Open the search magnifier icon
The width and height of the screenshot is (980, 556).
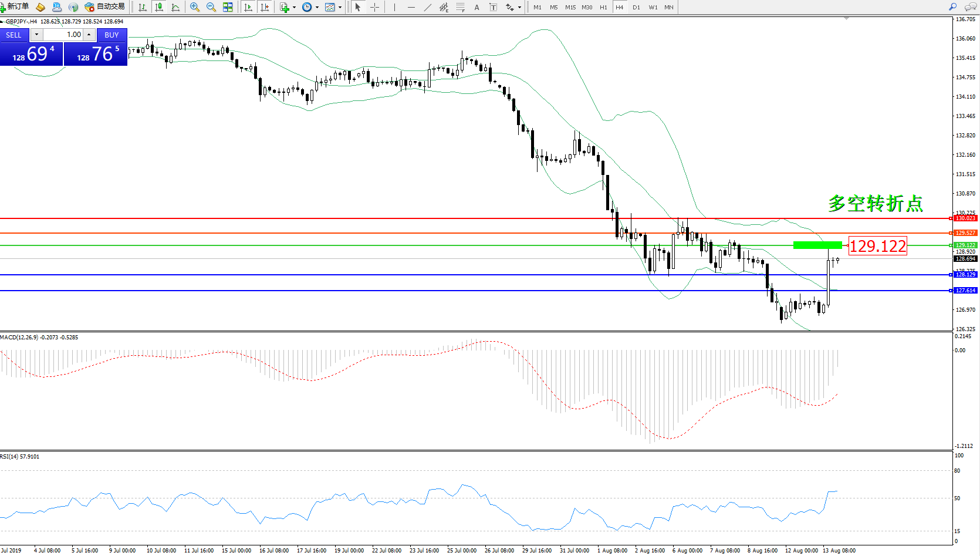pos(952,7)
